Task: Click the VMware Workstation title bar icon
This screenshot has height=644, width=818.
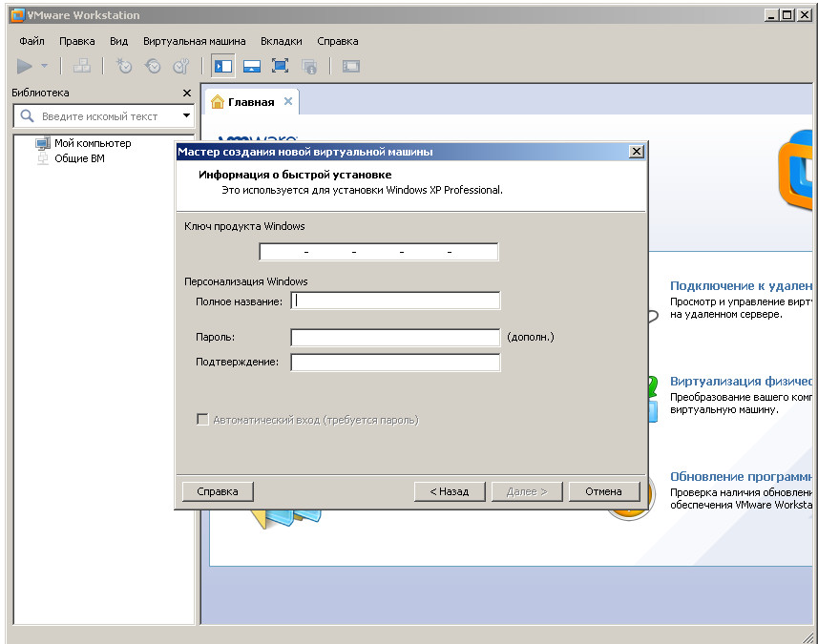Action: 18,15
